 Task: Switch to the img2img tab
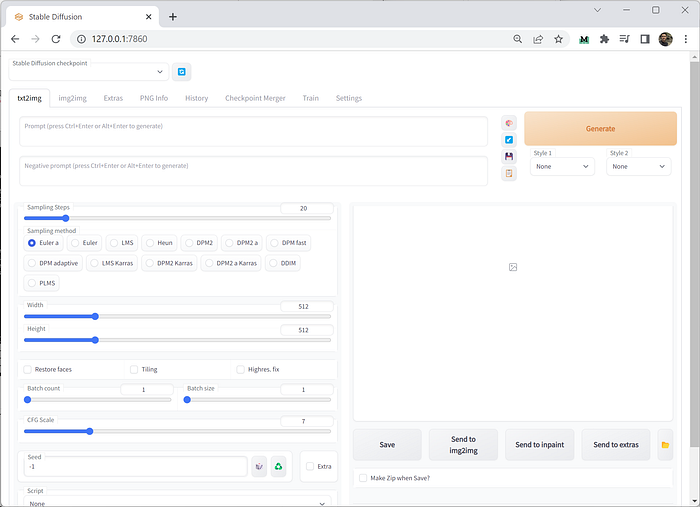(x=72, y=98)
